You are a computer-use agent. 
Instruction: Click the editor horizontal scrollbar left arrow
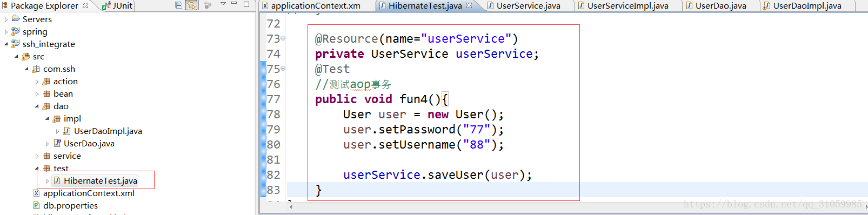click(291, 207)
